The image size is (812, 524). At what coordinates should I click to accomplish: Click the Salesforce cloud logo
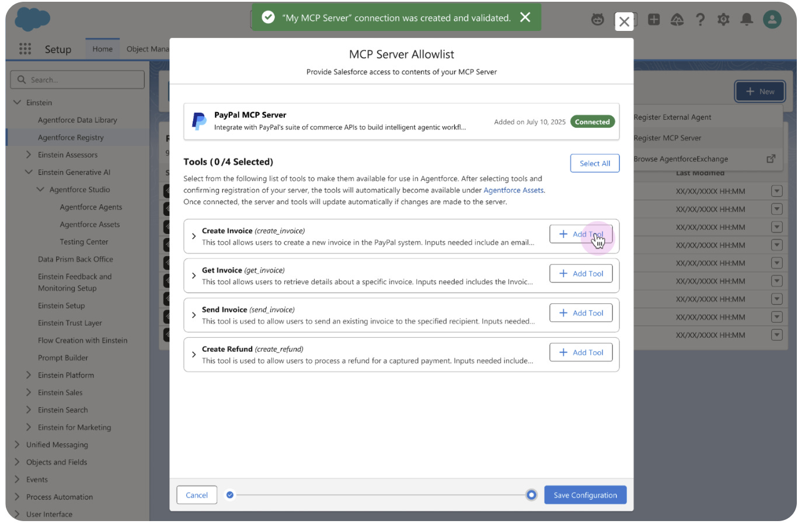pyautogui.click(x=32, y=19)
